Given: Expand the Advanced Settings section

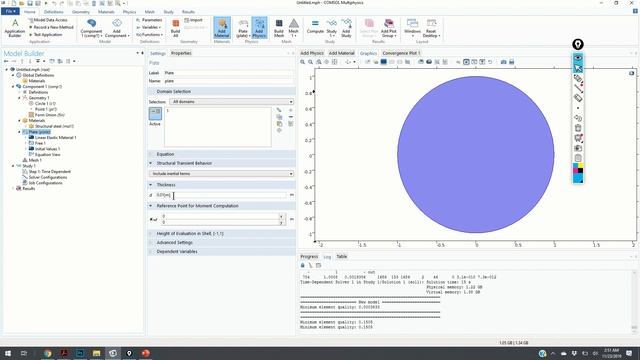Looking at the screenshot, I should pos(151,242).
